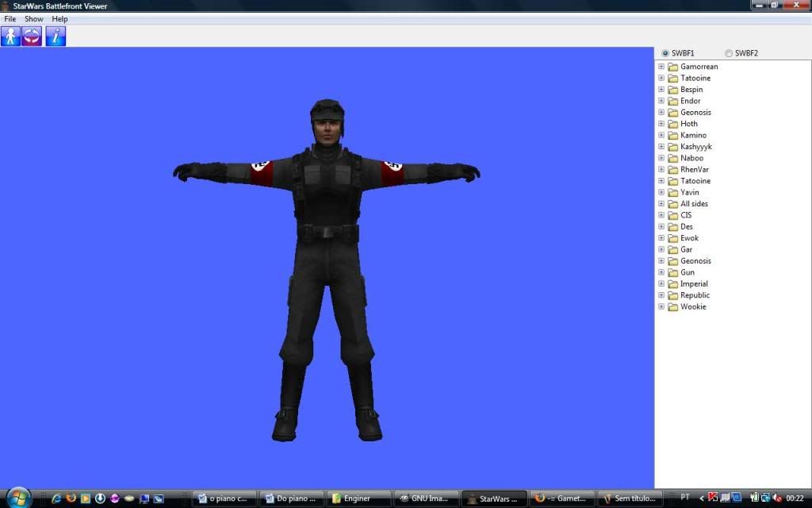Click the folder icon beside Wookie
812x508 pixels.
tap(672, 307)
